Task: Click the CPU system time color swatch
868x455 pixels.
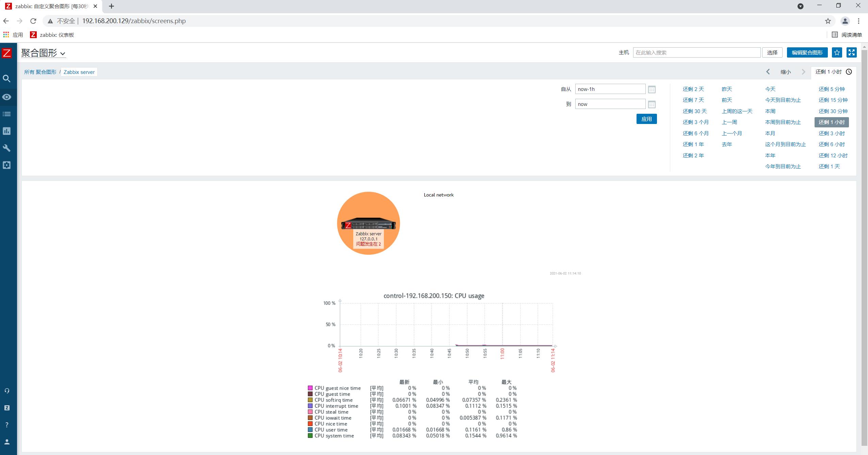Action: coord(310,436)
